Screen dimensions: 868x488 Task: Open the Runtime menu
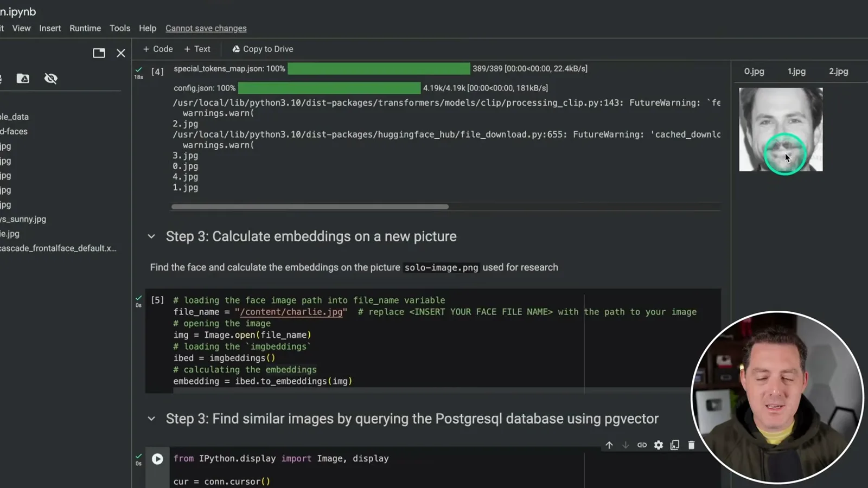click(85, 28)
